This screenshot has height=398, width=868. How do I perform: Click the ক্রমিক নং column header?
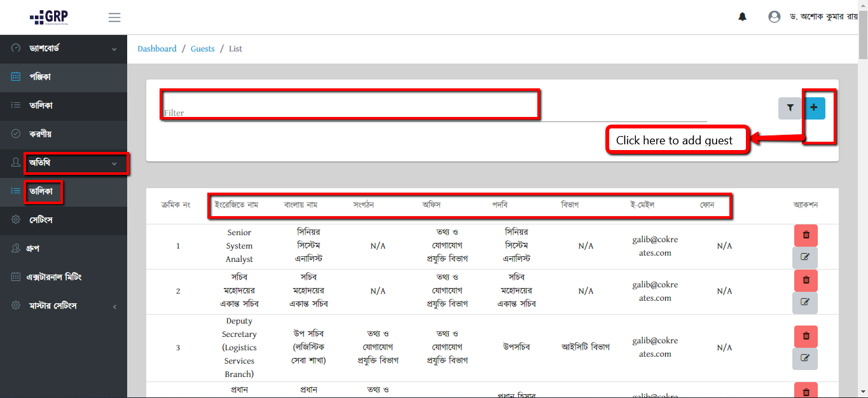[x=176, y=205]
